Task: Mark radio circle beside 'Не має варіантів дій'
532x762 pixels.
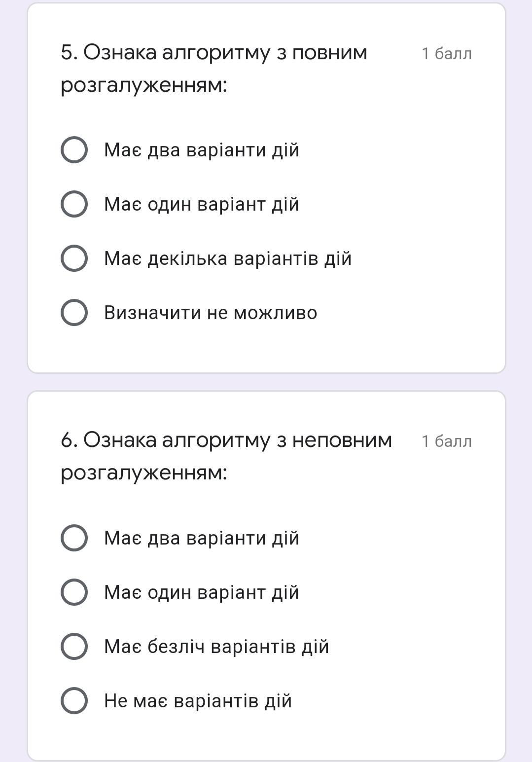Action: [x=74, y=700]
